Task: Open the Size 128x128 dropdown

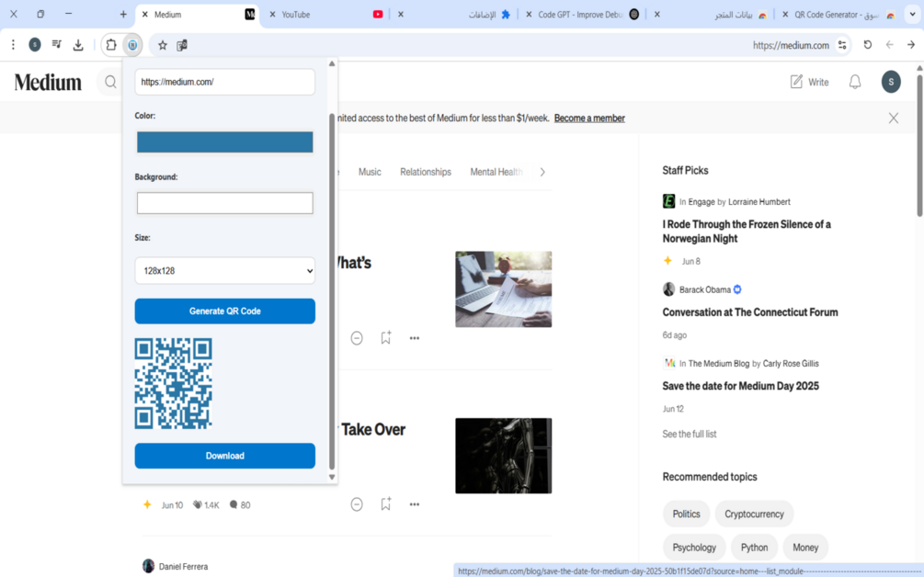Action: 225,271
